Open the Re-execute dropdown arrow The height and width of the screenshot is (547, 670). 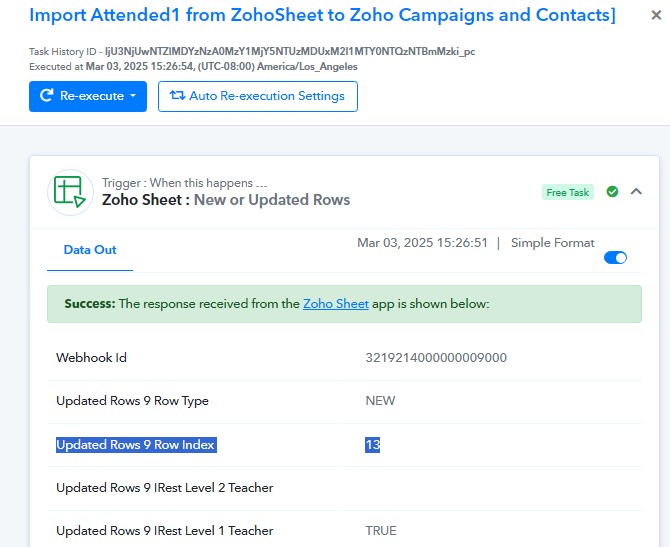pyautogui.click(x=133, y=95)
